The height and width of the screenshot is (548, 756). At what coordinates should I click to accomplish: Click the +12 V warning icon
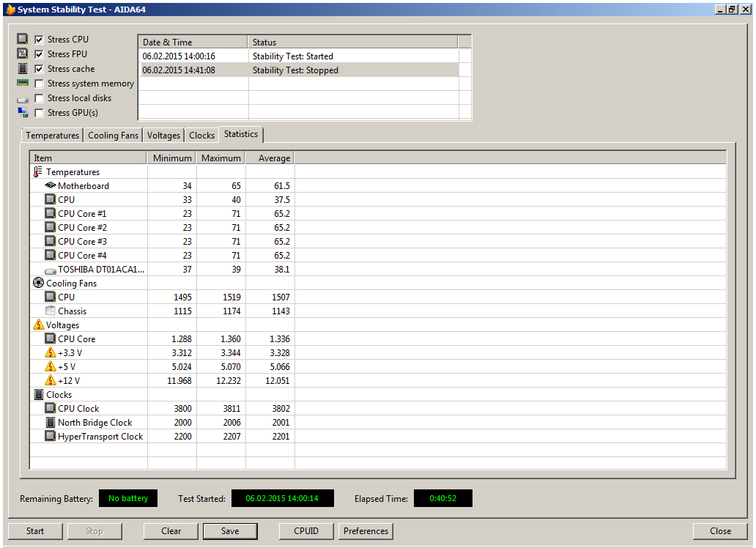pos(50,381)
